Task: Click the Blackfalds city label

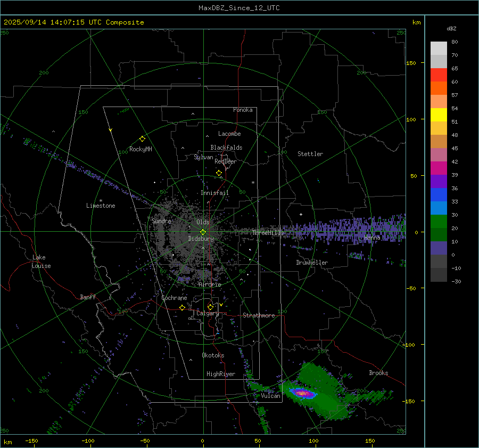Action: point(226,148)
